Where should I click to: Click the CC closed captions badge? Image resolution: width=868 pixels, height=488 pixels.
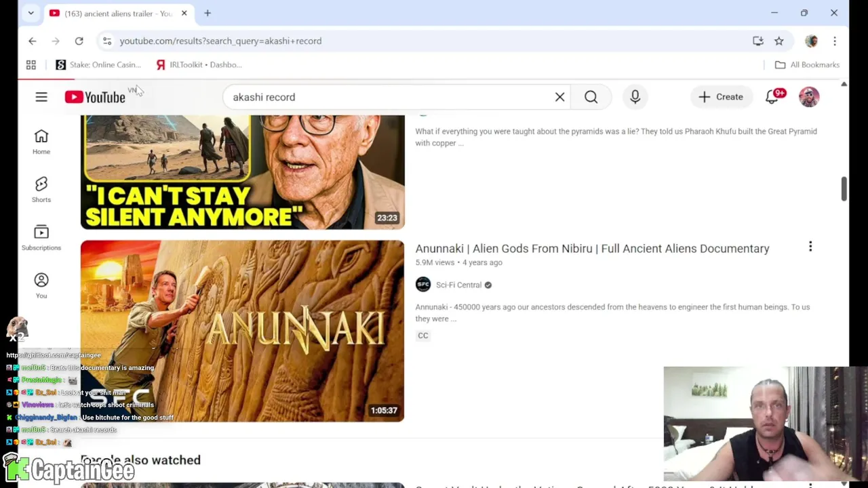(x=423, y=335)
